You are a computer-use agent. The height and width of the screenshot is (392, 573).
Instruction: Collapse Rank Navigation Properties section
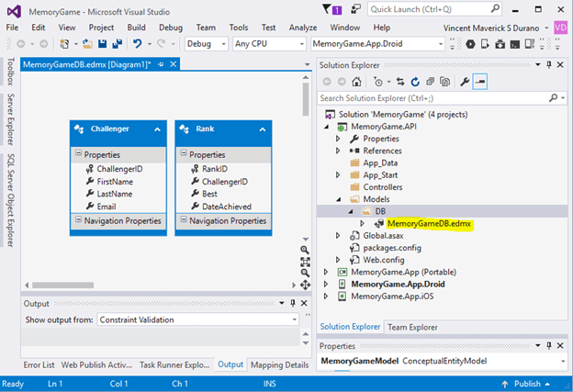184,219
